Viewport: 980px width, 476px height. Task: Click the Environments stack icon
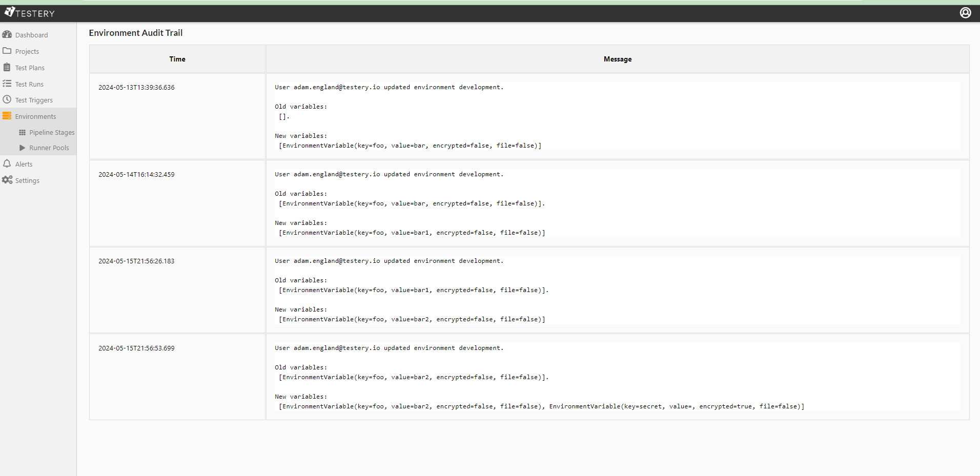click(7, 116)
